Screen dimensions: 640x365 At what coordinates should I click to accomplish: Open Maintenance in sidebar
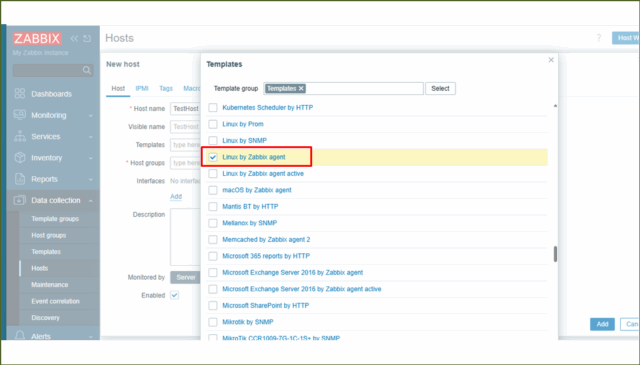pos(50,285)
